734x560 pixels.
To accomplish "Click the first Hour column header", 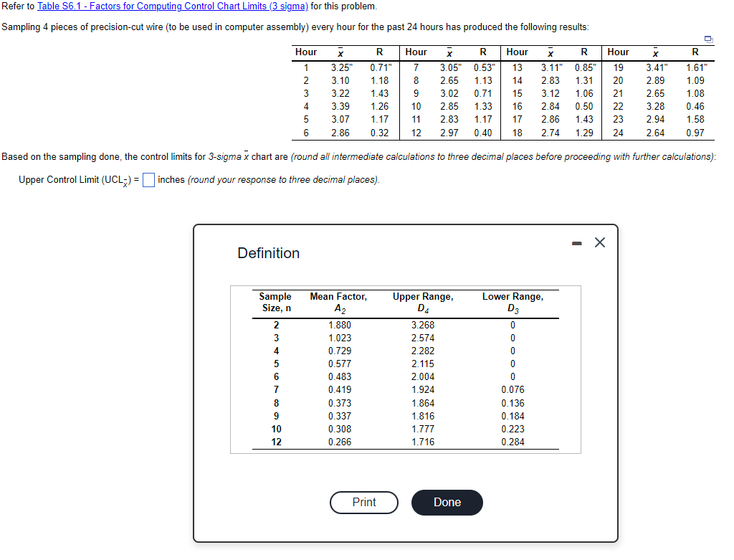I will [306, 52].
